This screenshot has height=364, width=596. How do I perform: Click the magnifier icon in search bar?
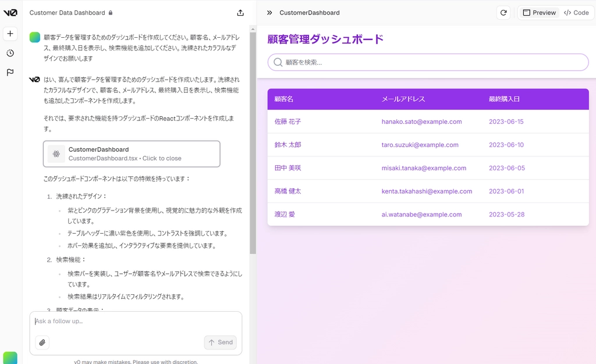[x=278, y=62]
